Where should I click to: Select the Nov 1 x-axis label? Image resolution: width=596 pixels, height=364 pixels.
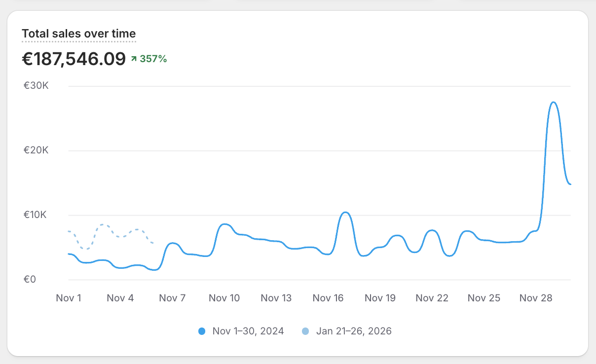tap(69, 298)
